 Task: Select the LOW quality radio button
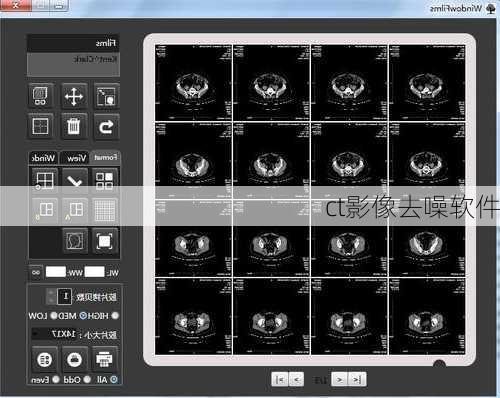click(x=54, y=315)
